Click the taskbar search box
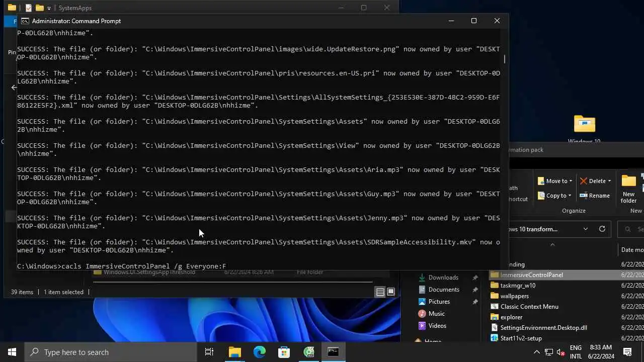The image size is (644, 362). (x=111, y=352)
